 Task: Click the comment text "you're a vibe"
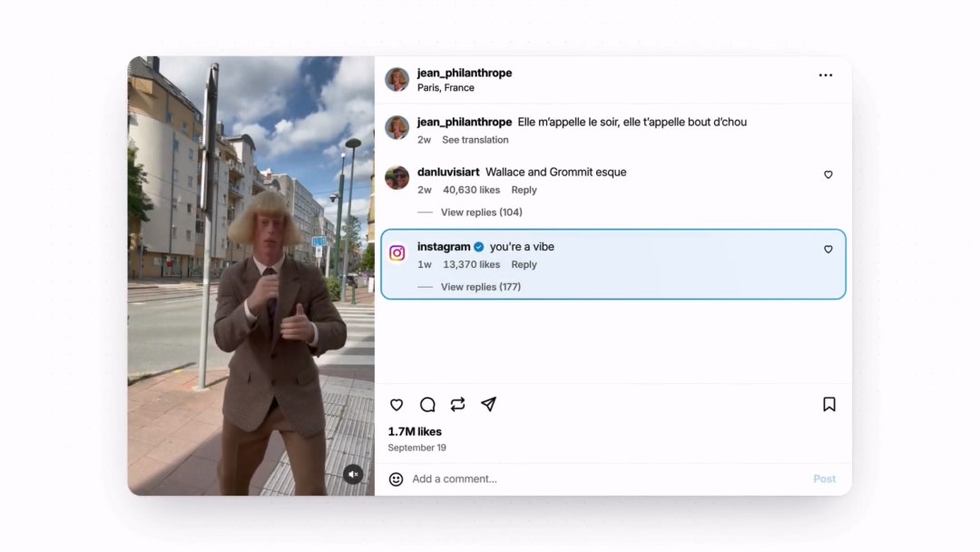point(522,247)
